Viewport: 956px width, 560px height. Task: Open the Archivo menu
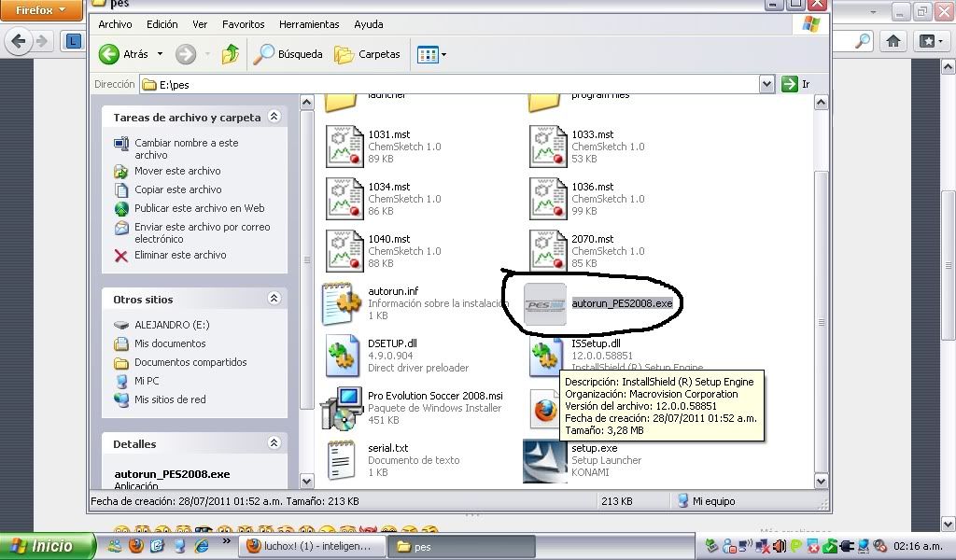point(115,24)
